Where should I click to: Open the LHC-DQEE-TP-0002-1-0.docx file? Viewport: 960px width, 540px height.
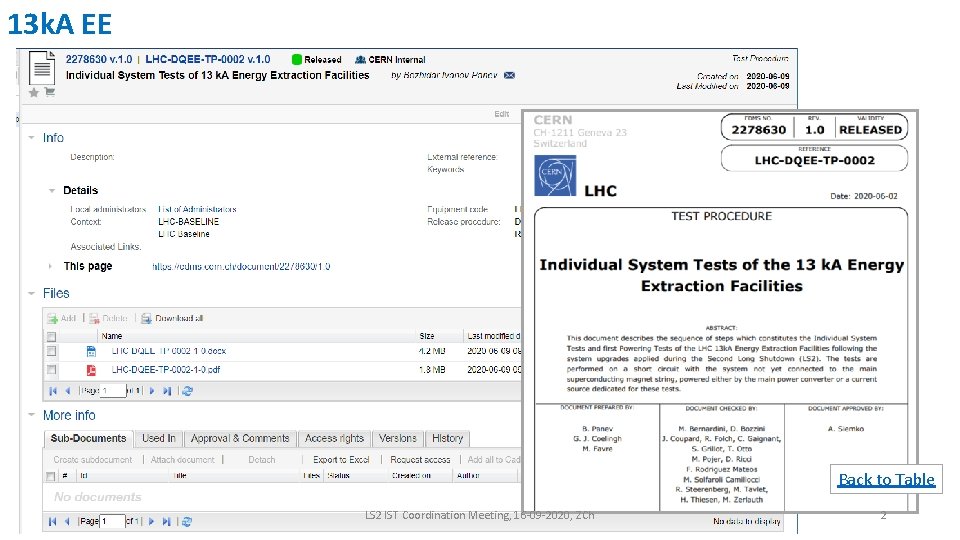tap(169, 351)
